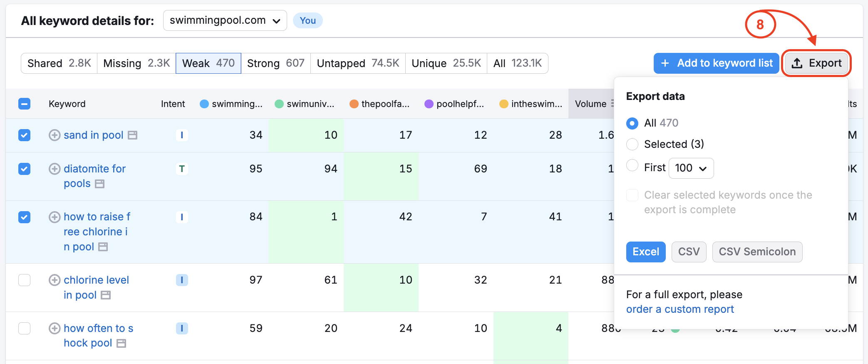Select the 'Selected (3)' export radio option
The height and width of the screenshot is (364, 868).
[x=632, y=145]
